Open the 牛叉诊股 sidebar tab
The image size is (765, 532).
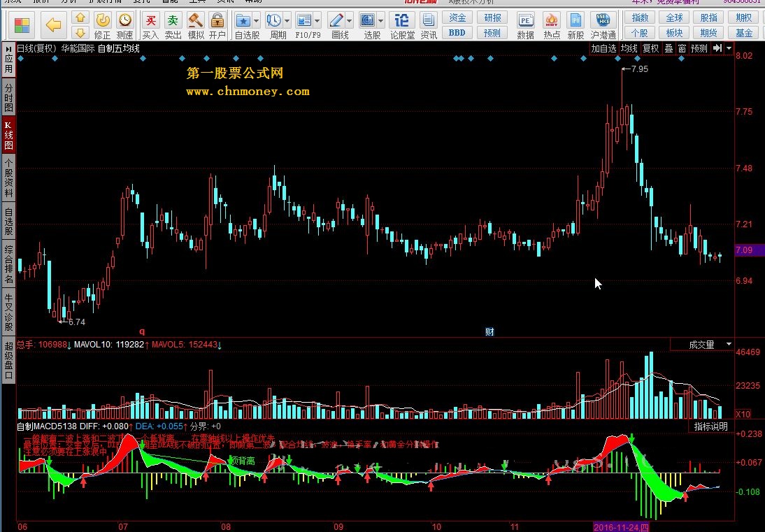9,312
